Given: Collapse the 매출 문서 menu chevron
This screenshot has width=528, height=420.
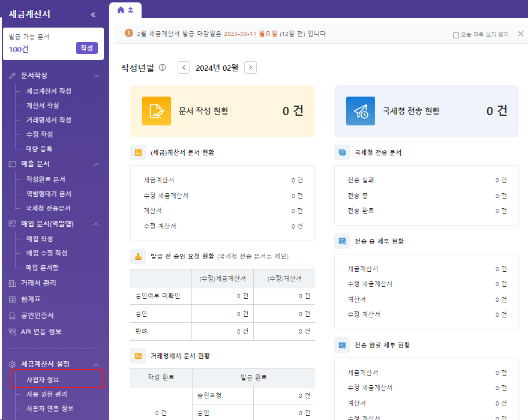Looking at the screenshot, I should click(97, 164).
